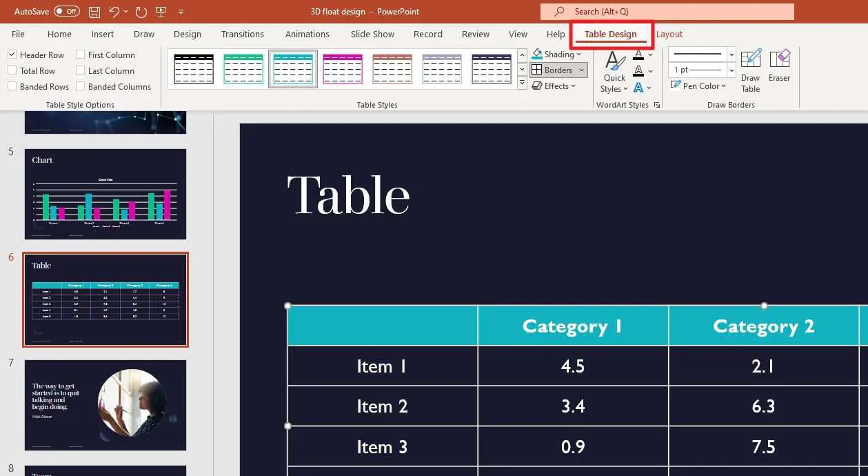This screenshot has width=868, height=476.
Task: Uncheck the Header Row checkbox
Action: pos(12,54)
